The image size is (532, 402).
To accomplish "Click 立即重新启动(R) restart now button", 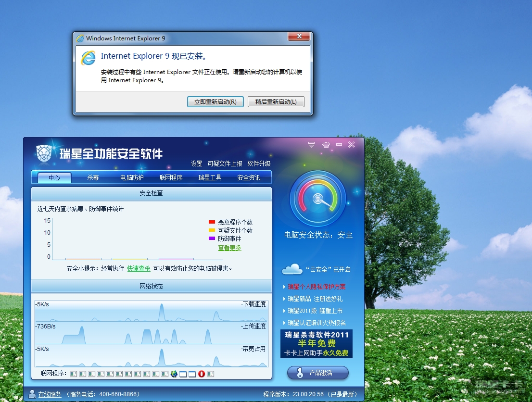I will (x=215, y=102).
